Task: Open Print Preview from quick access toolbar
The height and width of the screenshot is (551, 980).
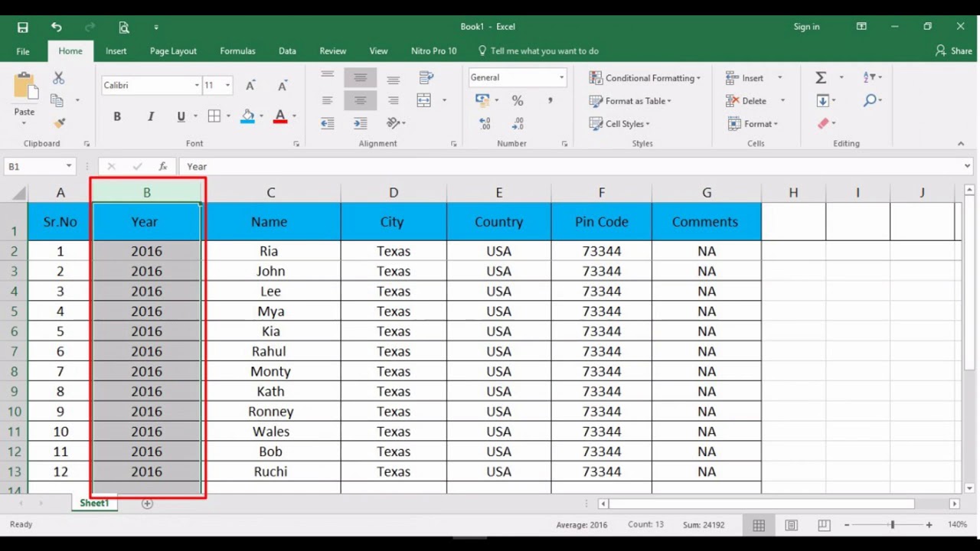Action: [x=124, y=27]
